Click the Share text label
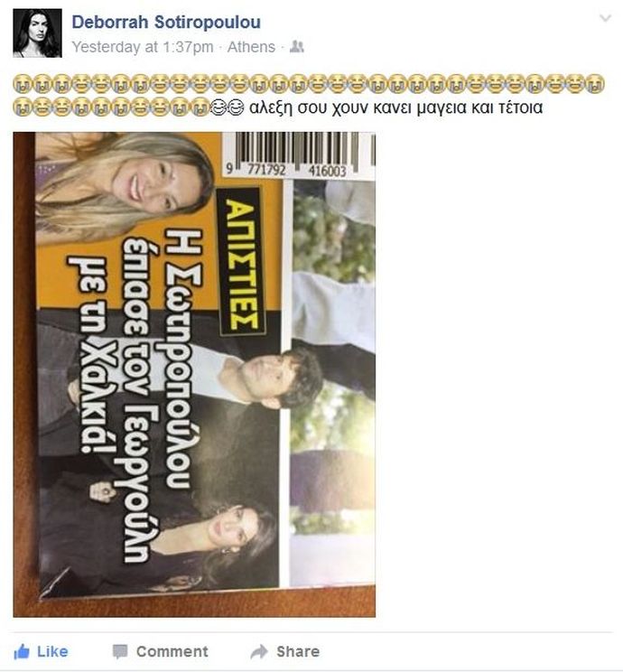This screenshot has height=672, width=623. pyautogui.click(x=298, y=651)
